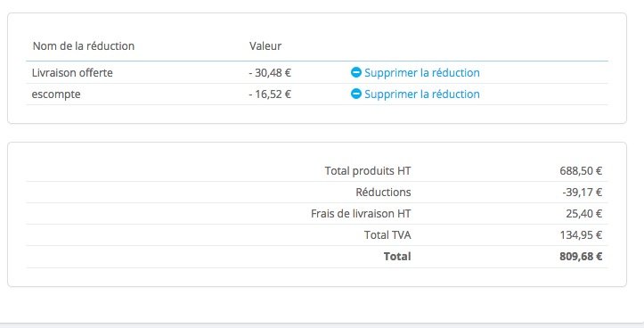Select the Valeur column header
This screenshot has height=328, width=644.
point(265,45)
